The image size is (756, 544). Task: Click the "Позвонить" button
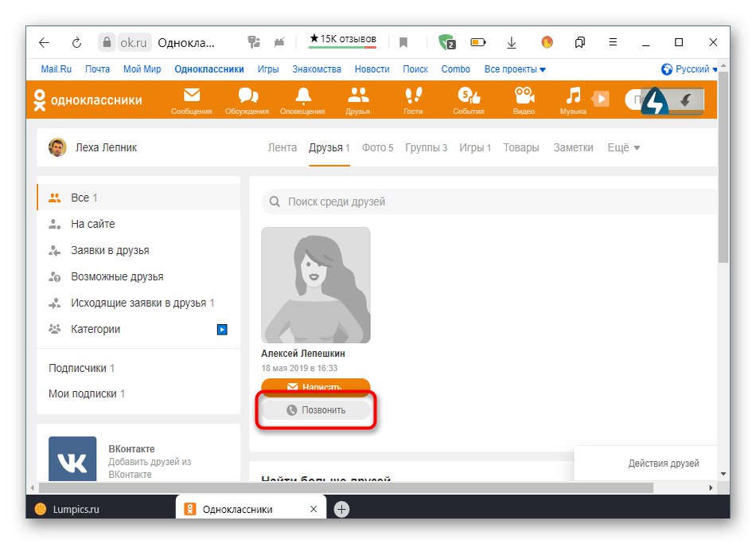(315, 409)
